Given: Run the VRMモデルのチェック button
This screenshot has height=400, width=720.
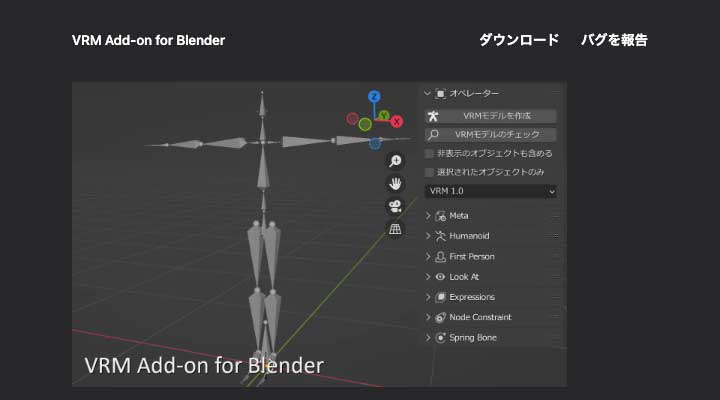Looking at the screenshot, I should [x=490, y=135].
